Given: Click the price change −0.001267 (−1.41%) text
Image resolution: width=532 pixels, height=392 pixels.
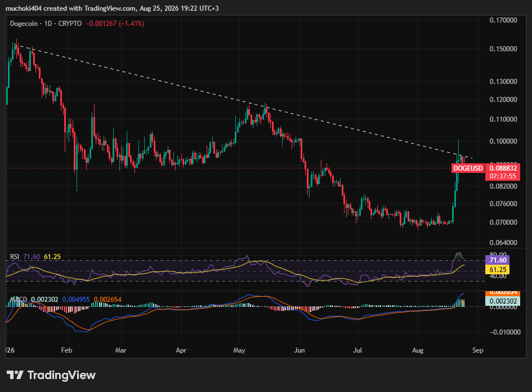Looking at the screenshot, I should pos(115,24).
